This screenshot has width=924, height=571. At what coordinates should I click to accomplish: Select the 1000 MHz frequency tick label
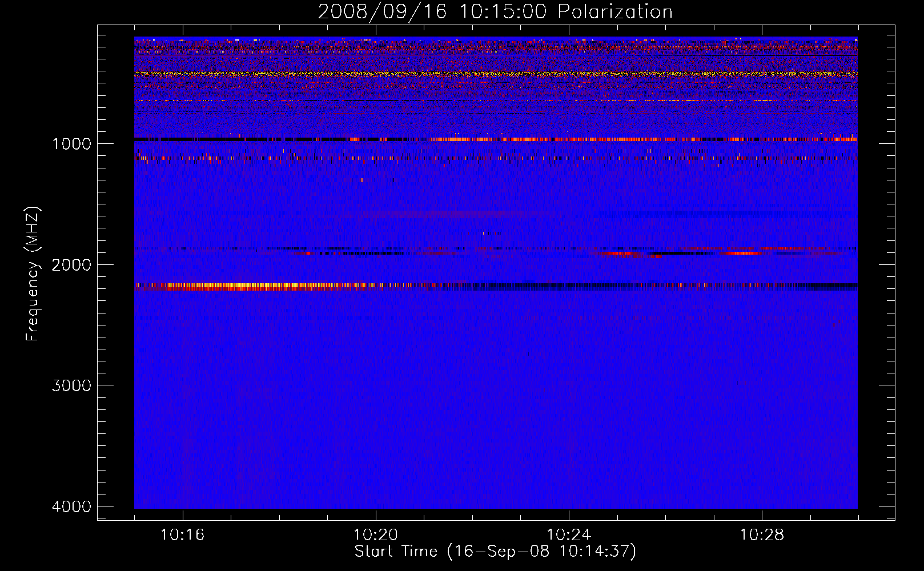(x=71, y=144)
